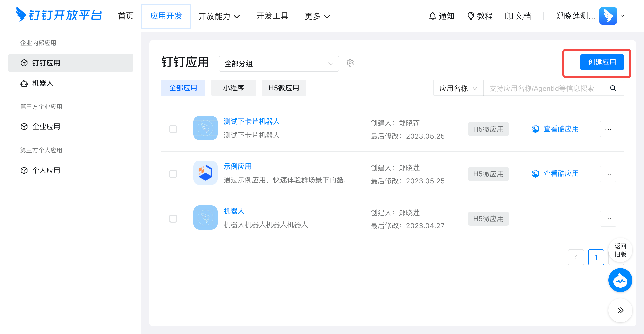Click H5微应用 tag in 2023.04.27 row
The height and width of the screenshot is (334, 644).
pos(488,219)
